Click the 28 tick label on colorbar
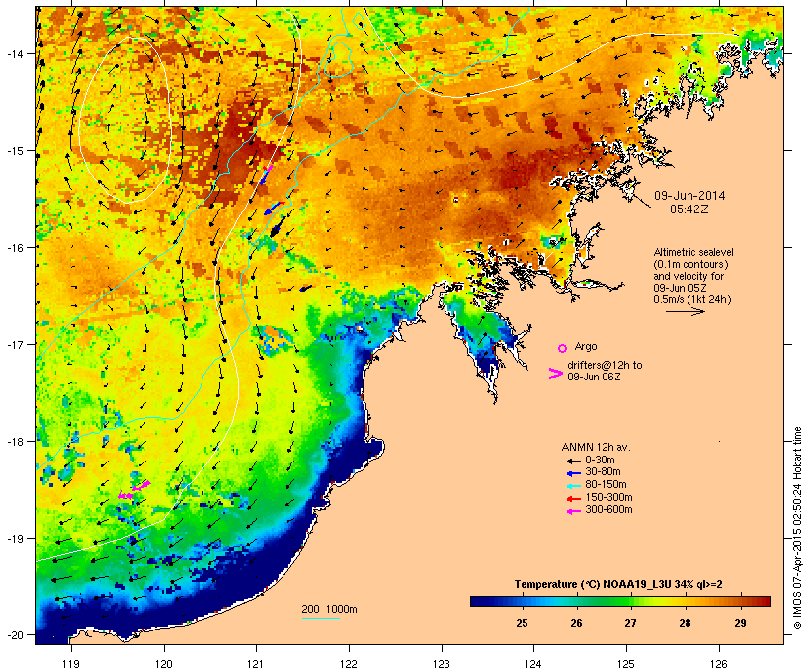 tap(685, 623)
